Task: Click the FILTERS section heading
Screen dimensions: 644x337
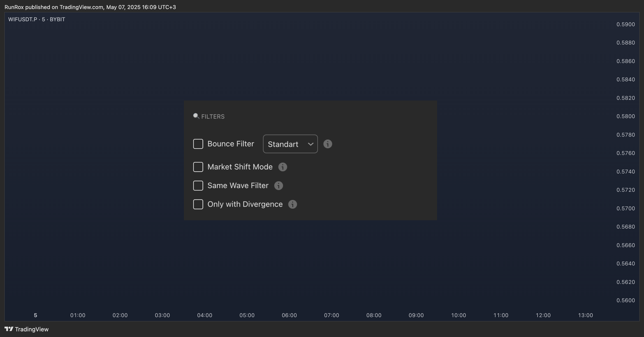Action: tap(213, 117)
